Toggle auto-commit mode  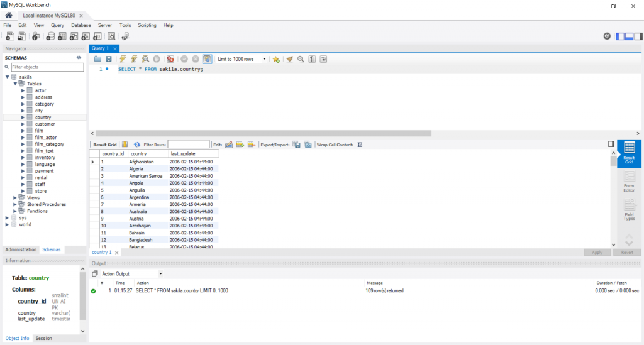(x=207, y=59)
